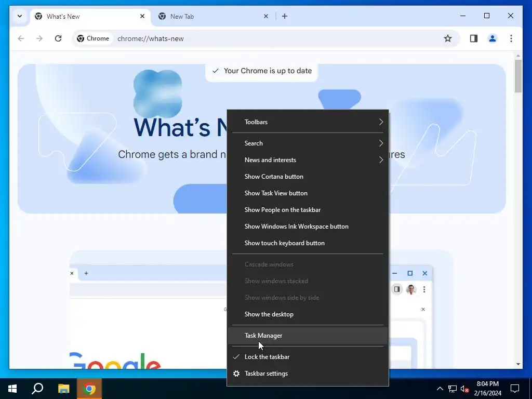The height and width of the screenshot is (399, 532).
Task: Toggle Show Windows Ink Workspace button
Action: [x=308, y=227]
